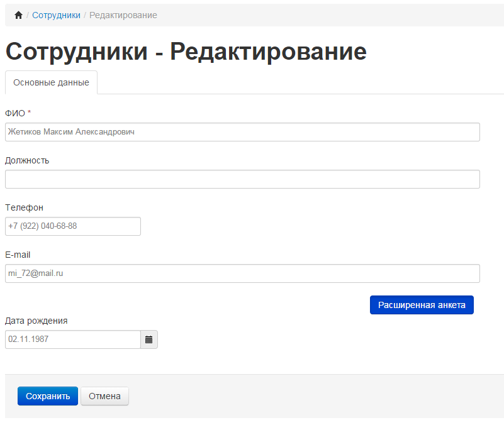Click the Сотрудники - Редактирование page heading
Viewport: 504px width, 430px height.
pyautogui.click(x=186, y=51)
